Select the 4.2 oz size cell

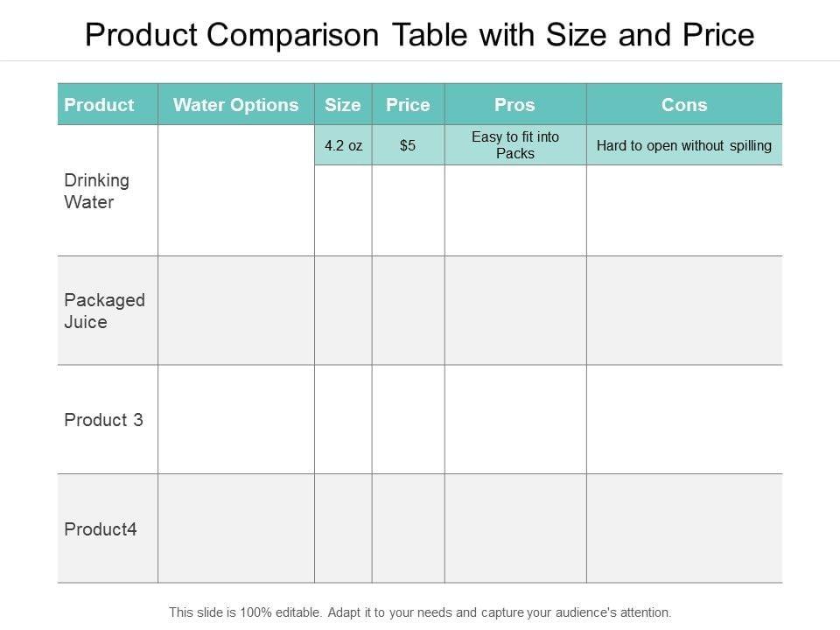pos(343,146)
